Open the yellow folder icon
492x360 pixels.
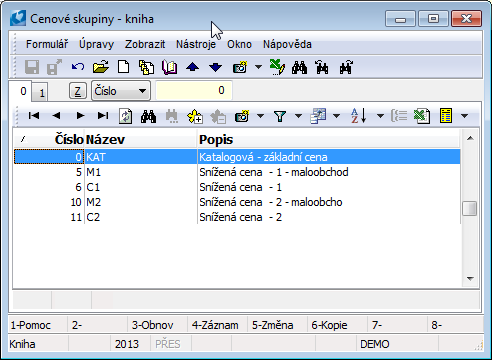101,67
